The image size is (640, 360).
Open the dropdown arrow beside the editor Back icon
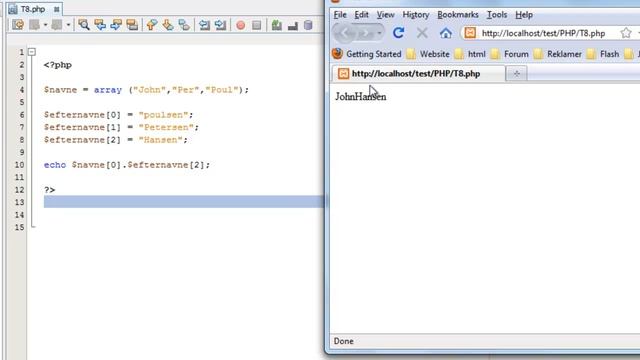click(x=45, y=25)
